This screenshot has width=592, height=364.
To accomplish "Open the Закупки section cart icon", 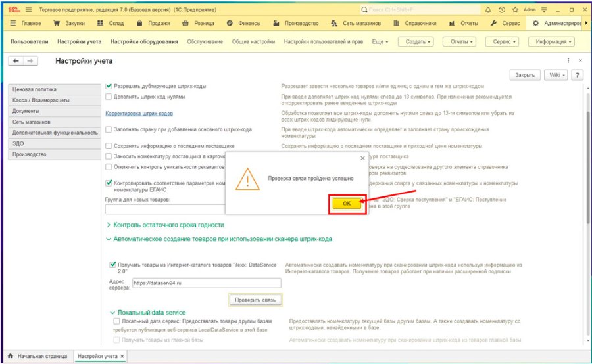I will click(x=57, y=23).
